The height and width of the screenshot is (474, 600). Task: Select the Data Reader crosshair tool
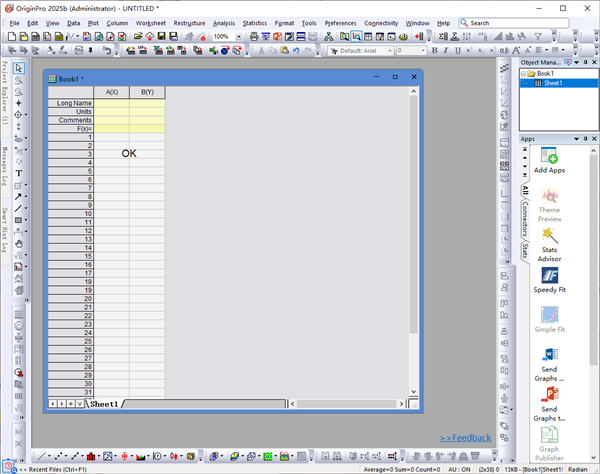tap(18, 115)
